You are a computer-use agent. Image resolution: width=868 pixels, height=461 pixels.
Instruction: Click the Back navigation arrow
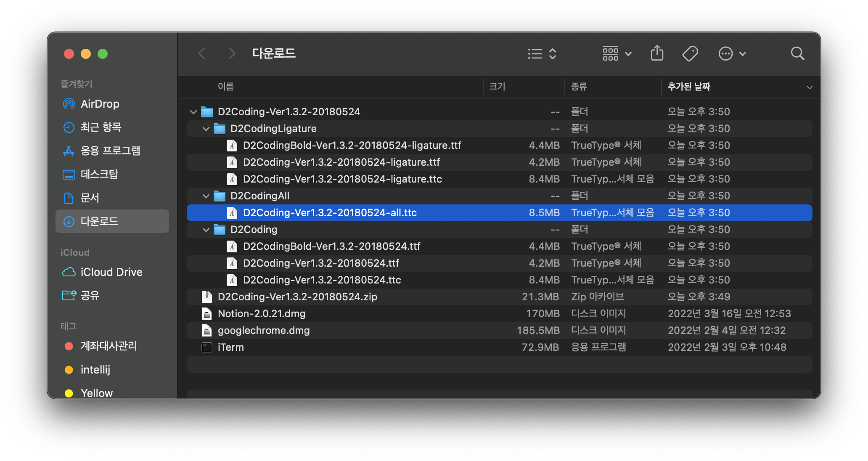[202, 54]
